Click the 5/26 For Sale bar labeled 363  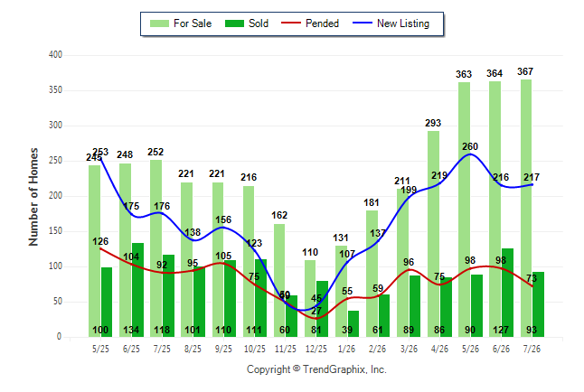point(464,210)
